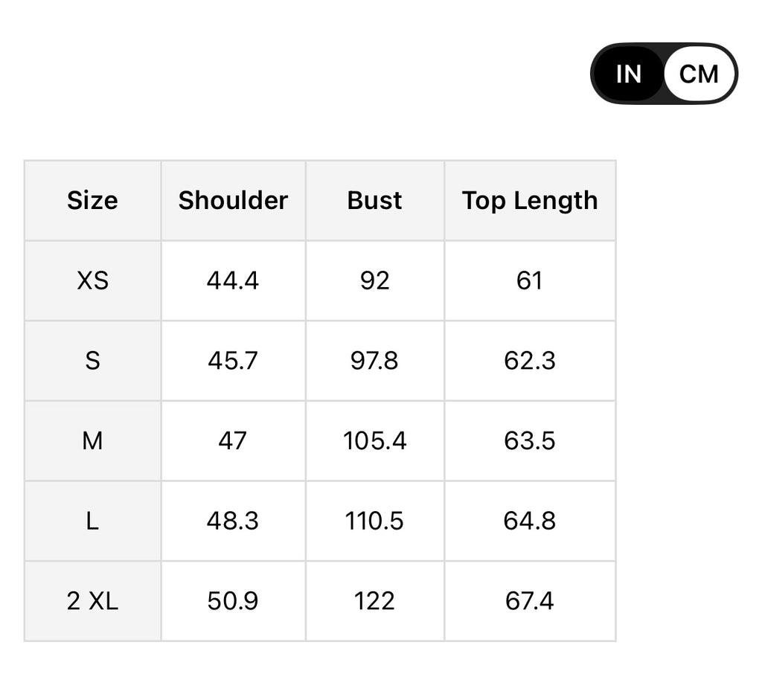This screenshot has width=762, height=700.
Task: Click M shoulder value 47
Action: coord(233,441)
